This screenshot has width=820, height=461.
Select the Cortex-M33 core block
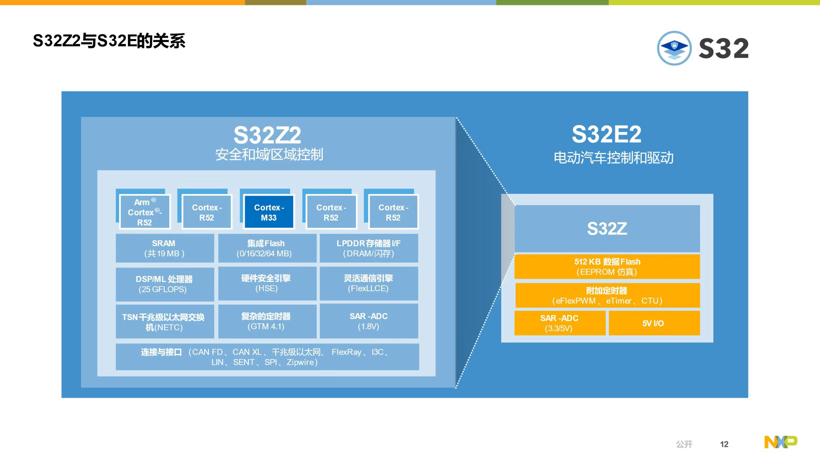[x=268, y=212]
